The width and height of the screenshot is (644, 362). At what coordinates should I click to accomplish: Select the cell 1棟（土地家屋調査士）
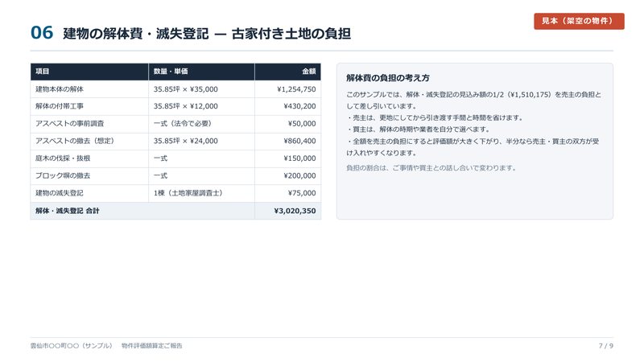(x=188, y=193)
